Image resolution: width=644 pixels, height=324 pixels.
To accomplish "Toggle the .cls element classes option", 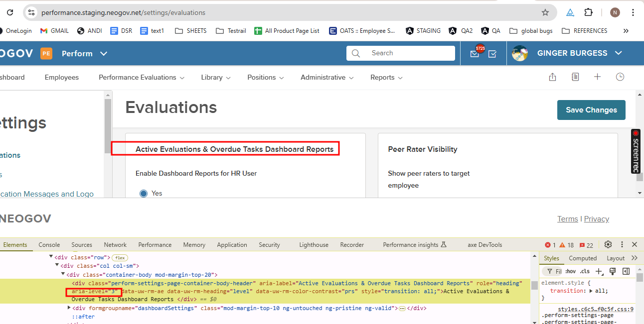I will tap(585, 271).
